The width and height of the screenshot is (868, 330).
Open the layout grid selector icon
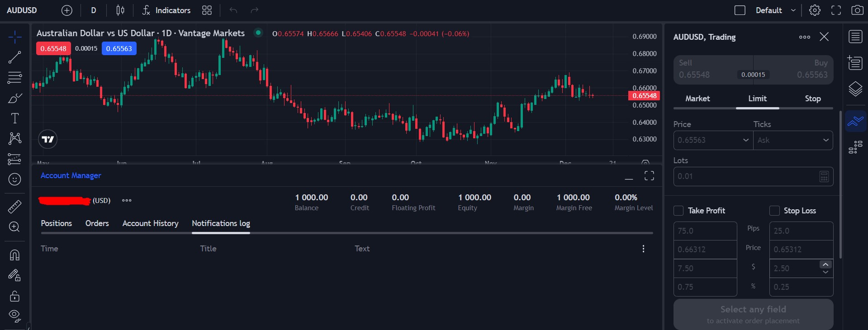pyautogui.click(x=207, y=10)
